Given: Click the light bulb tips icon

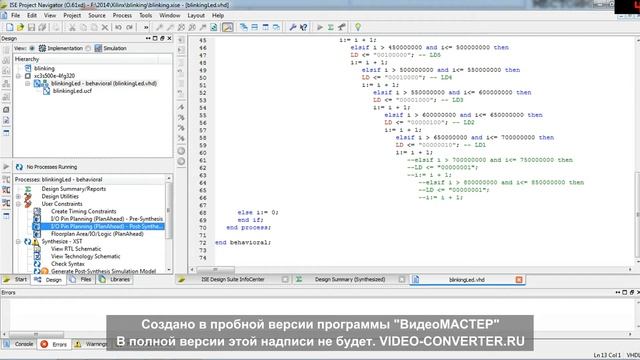Looking at the screenshot, I should click(358, 27).
